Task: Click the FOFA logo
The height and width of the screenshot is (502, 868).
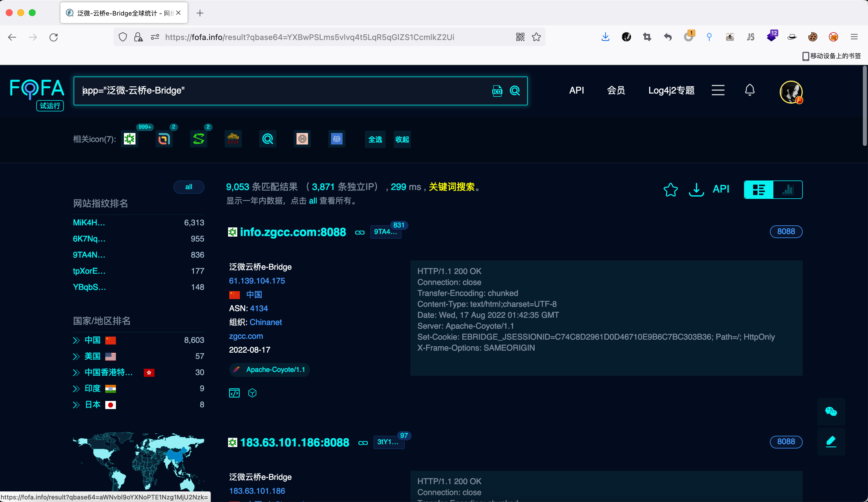Action: coord(37,89)
